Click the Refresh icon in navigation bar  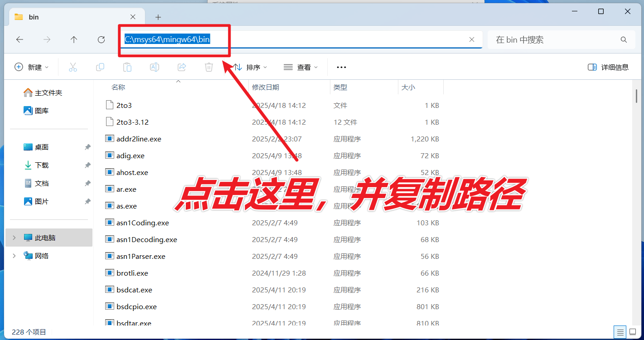tap(101, 40)
